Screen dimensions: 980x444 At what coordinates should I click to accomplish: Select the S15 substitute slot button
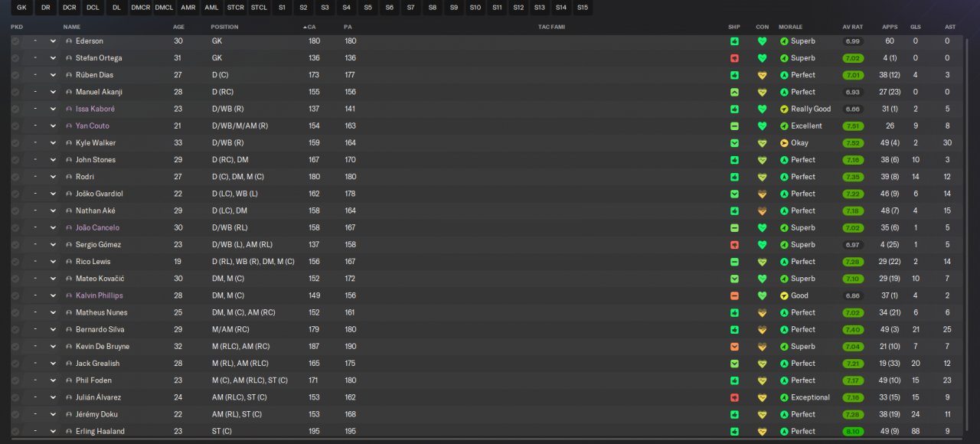(x=583, y=8)
